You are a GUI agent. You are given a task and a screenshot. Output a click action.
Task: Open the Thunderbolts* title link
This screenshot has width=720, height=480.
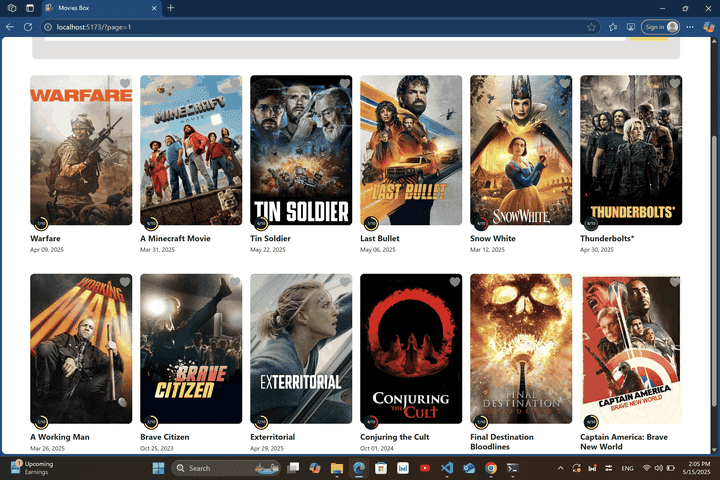pos(607,238)
